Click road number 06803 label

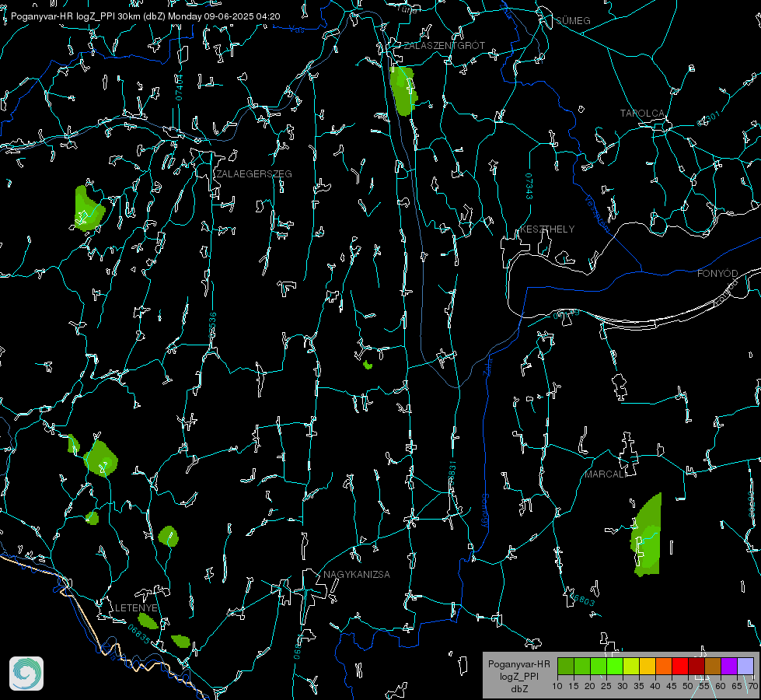click(x=581, y=598)
